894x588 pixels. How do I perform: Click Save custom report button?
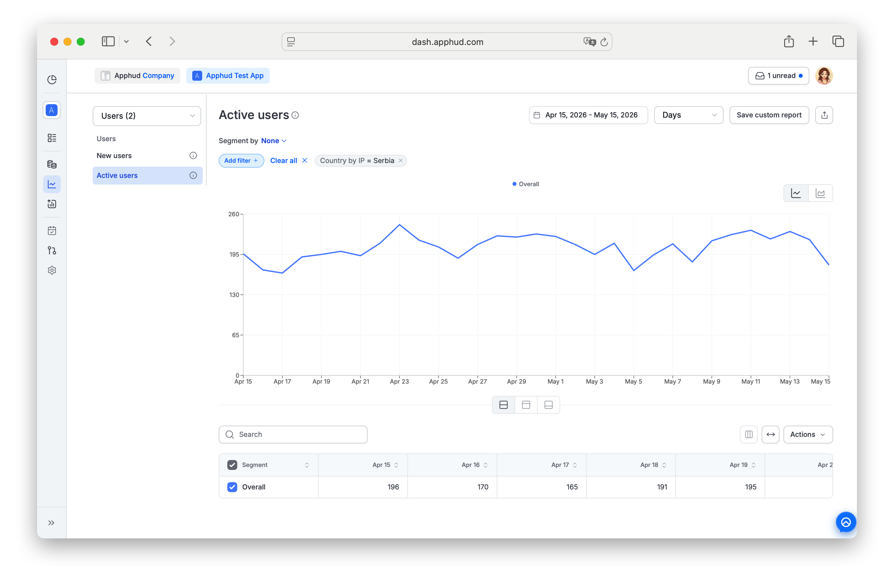point(769,115)
